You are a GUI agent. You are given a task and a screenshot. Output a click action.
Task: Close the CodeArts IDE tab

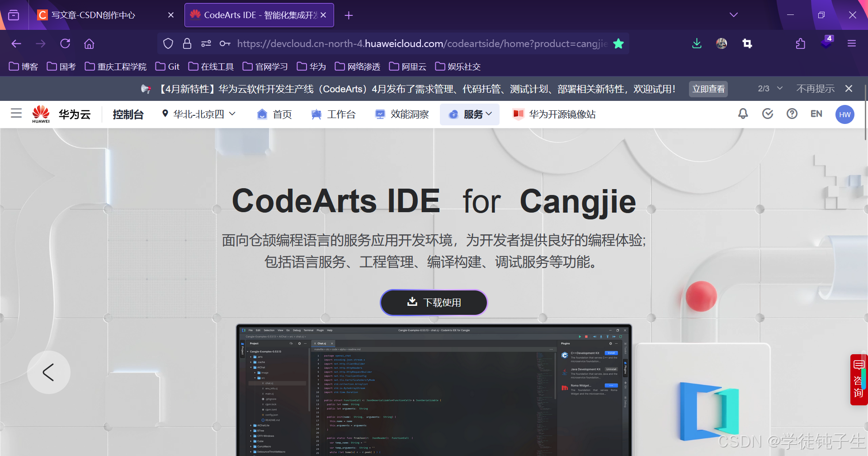(323, 15)
